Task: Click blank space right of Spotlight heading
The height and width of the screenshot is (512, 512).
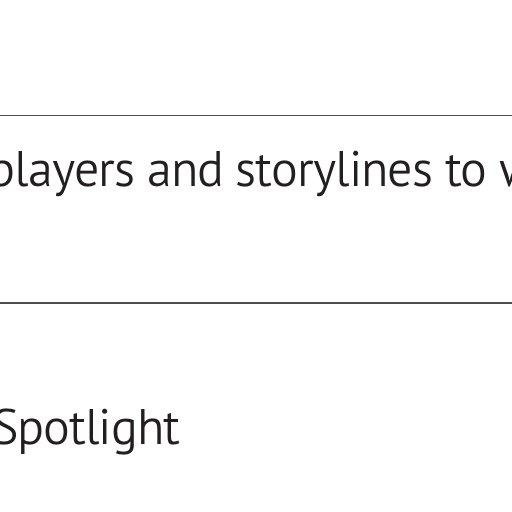Action: click(347, 430)
